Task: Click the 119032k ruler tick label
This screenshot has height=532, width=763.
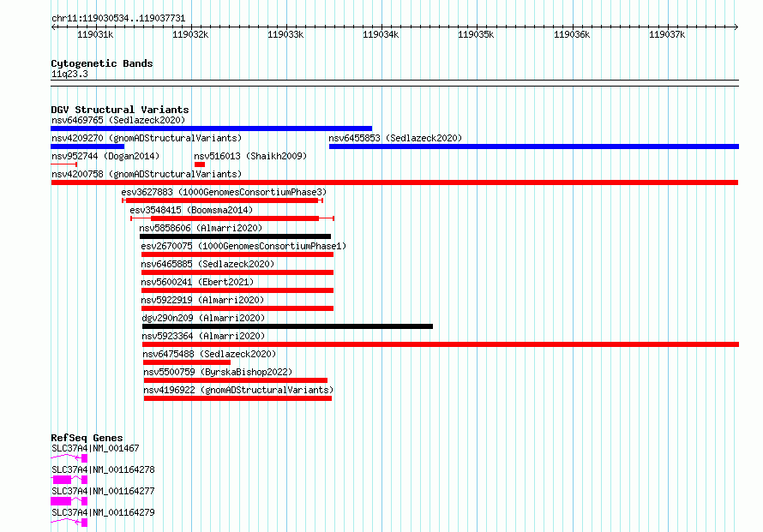Action: [x=190, y=34]
